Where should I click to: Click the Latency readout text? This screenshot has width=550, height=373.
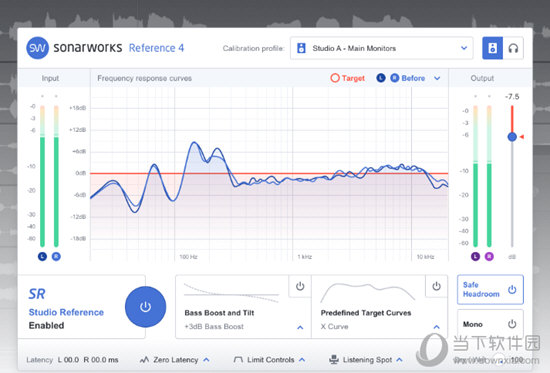point(72,360)
